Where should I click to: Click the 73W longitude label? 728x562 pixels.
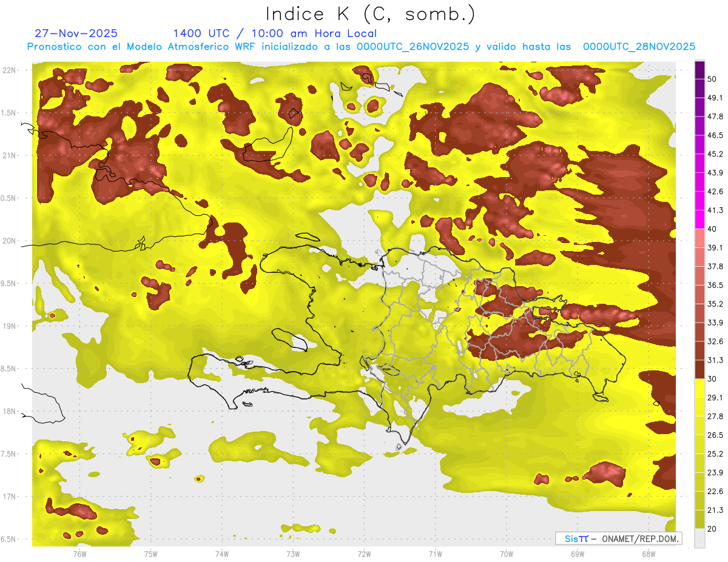293,554
